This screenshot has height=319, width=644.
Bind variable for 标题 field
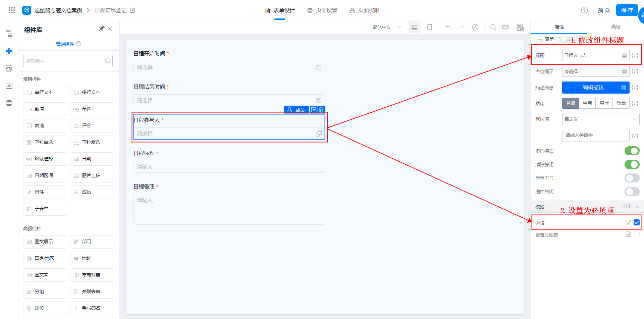[x=635, y=55]
